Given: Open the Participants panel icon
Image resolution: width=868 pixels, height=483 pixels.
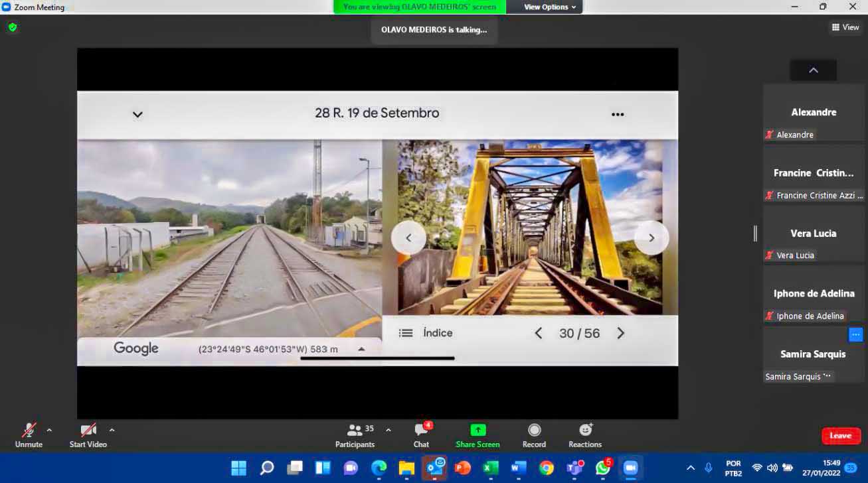Looking at the screenshot, I should coord(355,431).
